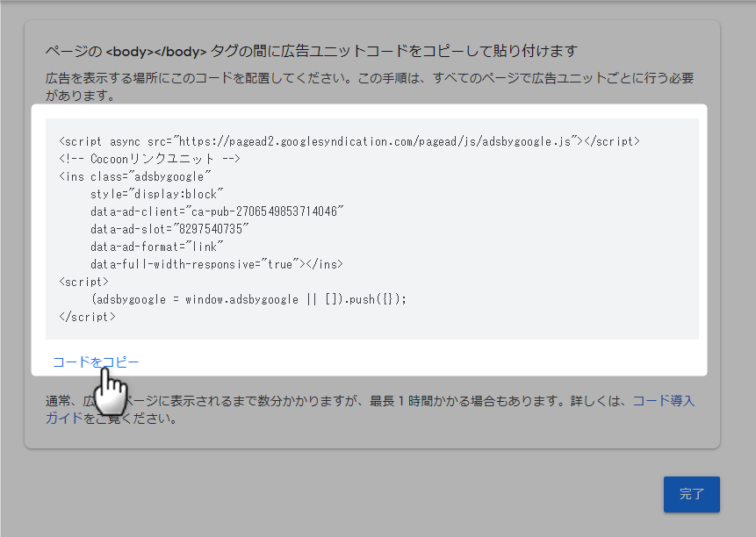Click the opening <script> tag line
Image resolution: width=756 pixels, height=537 pixels.
click(84, 282)
